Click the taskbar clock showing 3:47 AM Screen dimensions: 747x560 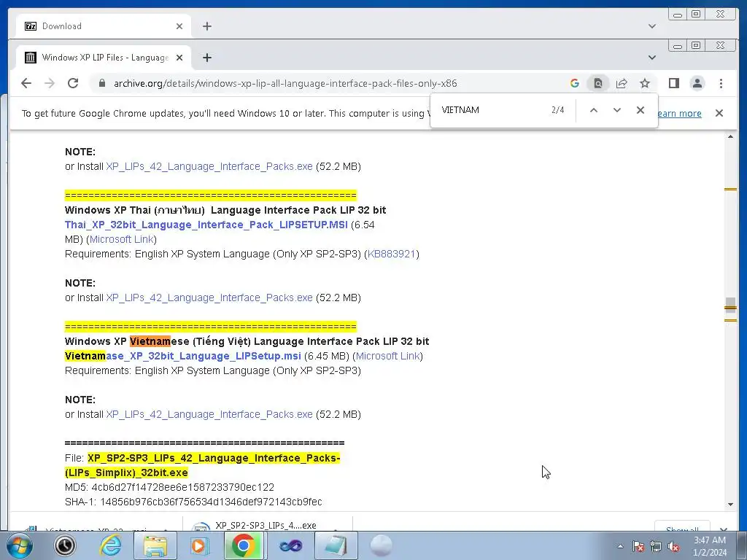[709, 546]
